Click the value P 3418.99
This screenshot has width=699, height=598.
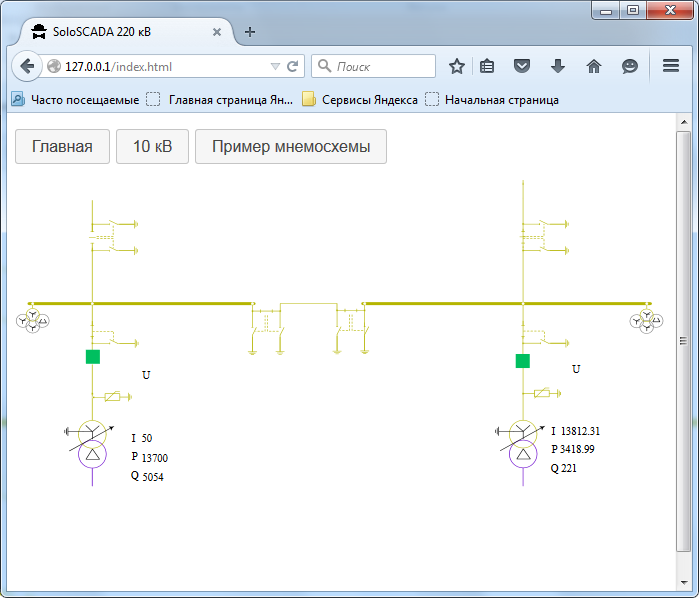pos(573,449)
